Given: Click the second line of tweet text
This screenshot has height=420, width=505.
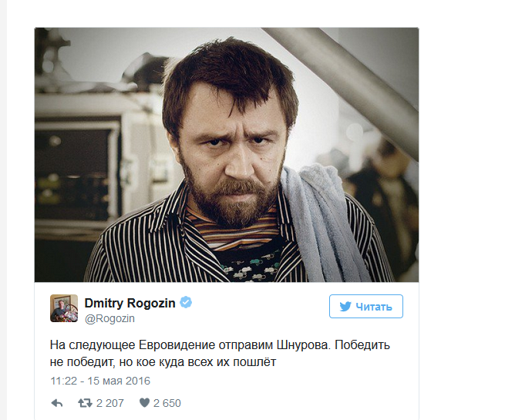Looking at the screenshot, I should click(x=163, y=362).
